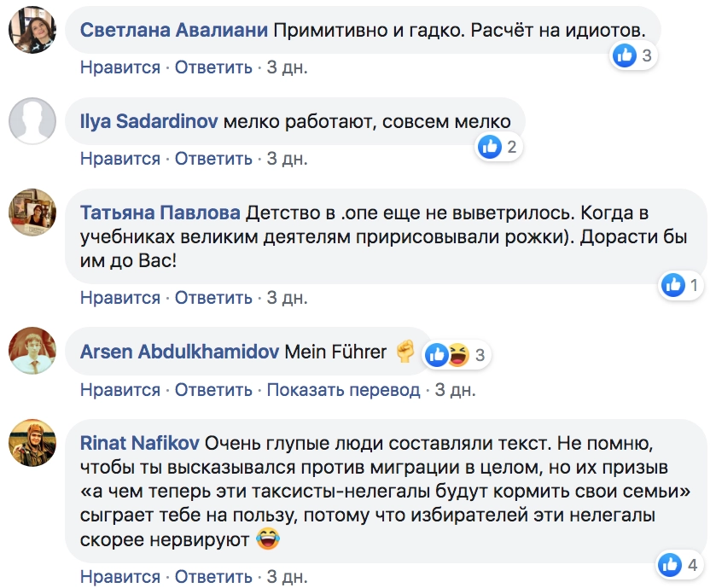The image size is (716, 588).
Task: Open Rinat Nafikov's profile name link
Action: tap(140, 443)
